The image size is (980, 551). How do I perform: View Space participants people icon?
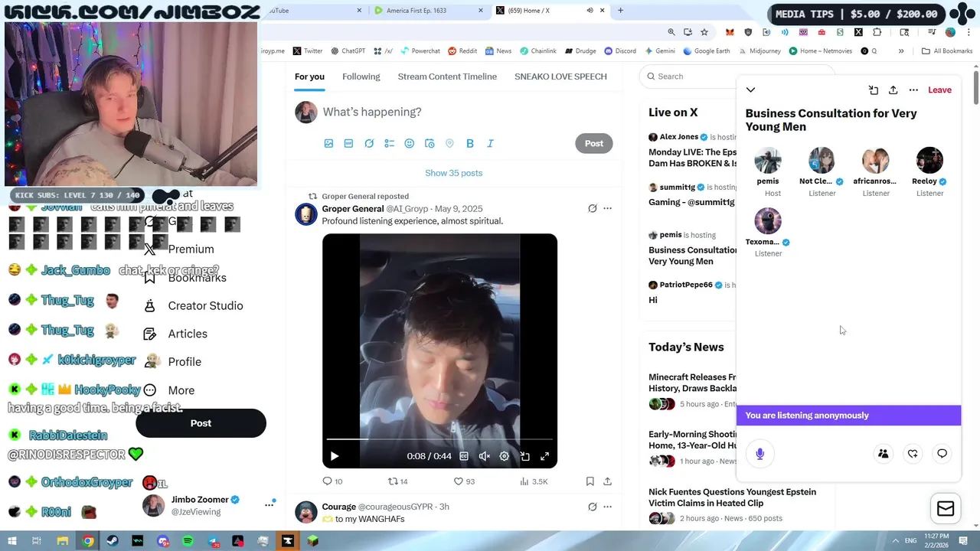click(x=883, y=454)
